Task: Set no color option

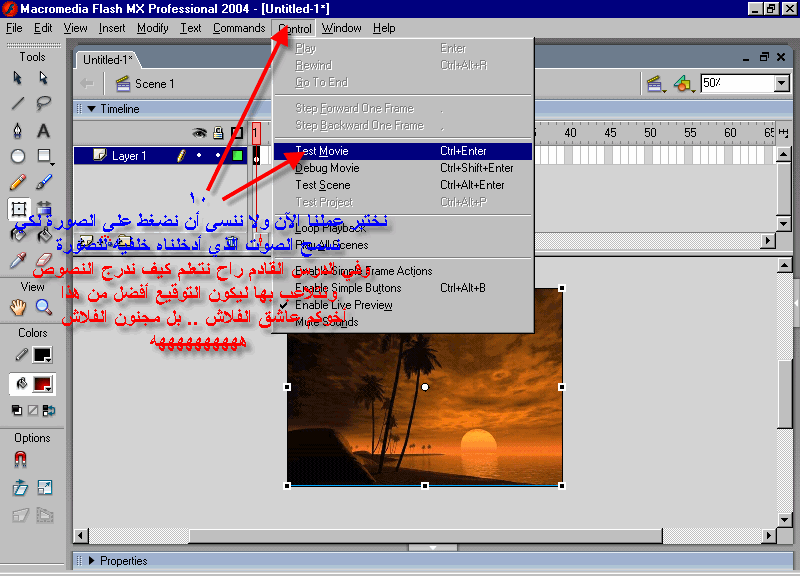Action: [x=33, y=410]
